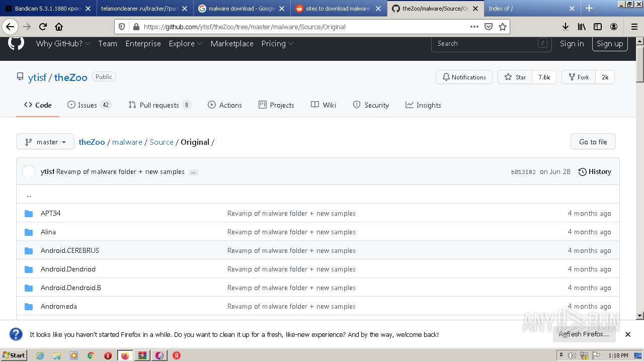The height and width of the screenshot is (362, 644).
Task: Open the Projects tab
Action: [276, 105]
